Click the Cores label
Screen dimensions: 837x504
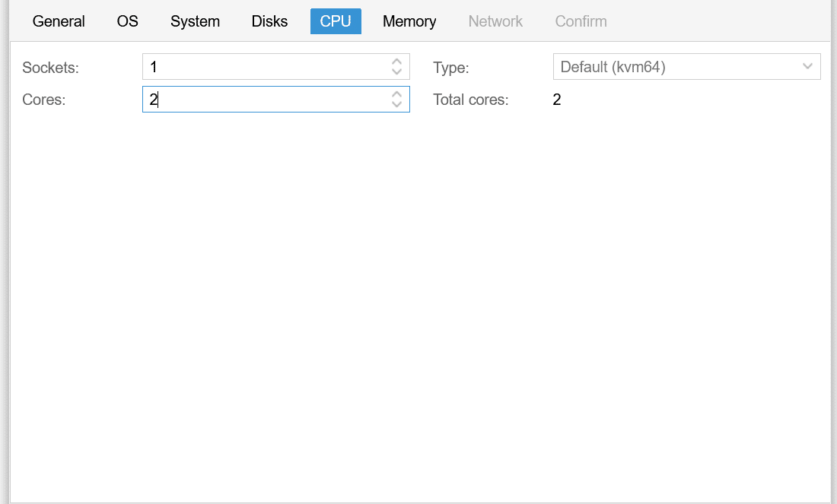point(44,100)
